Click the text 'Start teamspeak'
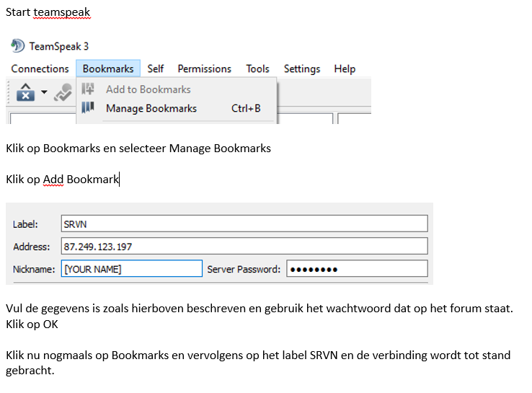The width and height of the screenshot is (532, 393). (x=48, y=12)
